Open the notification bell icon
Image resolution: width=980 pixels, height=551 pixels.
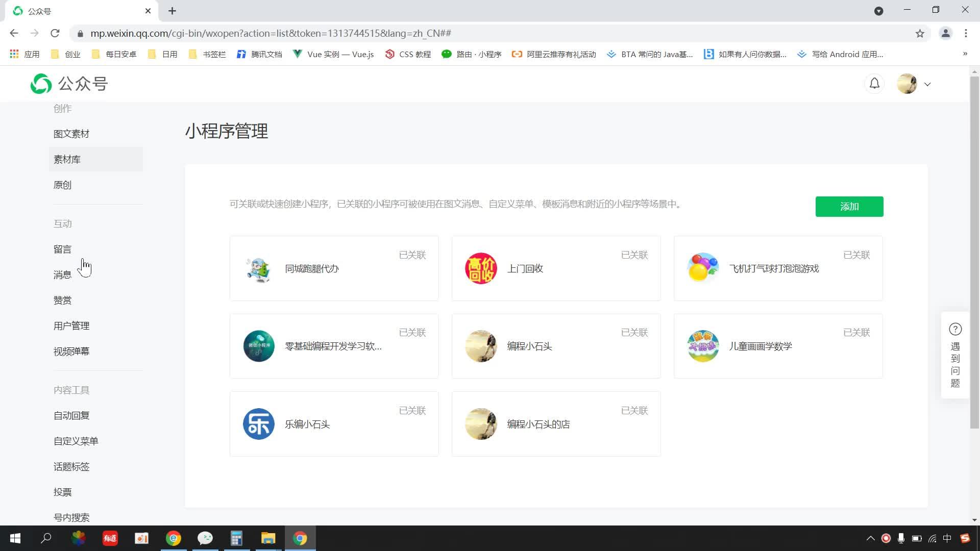(x=874, y=83)
